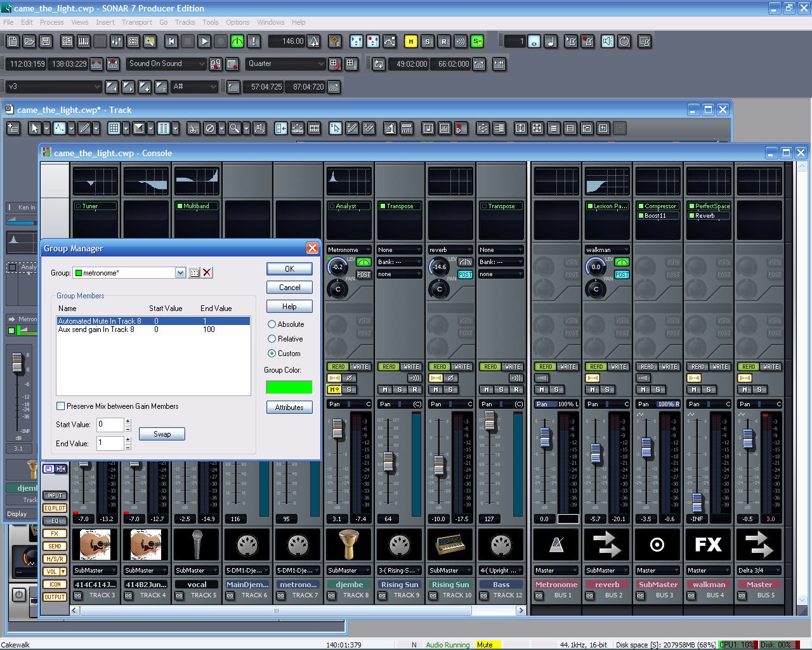Open the walkman send dropdown on reverb bus
This screenshot has width=812, height=650.
(x=607, y=250)
